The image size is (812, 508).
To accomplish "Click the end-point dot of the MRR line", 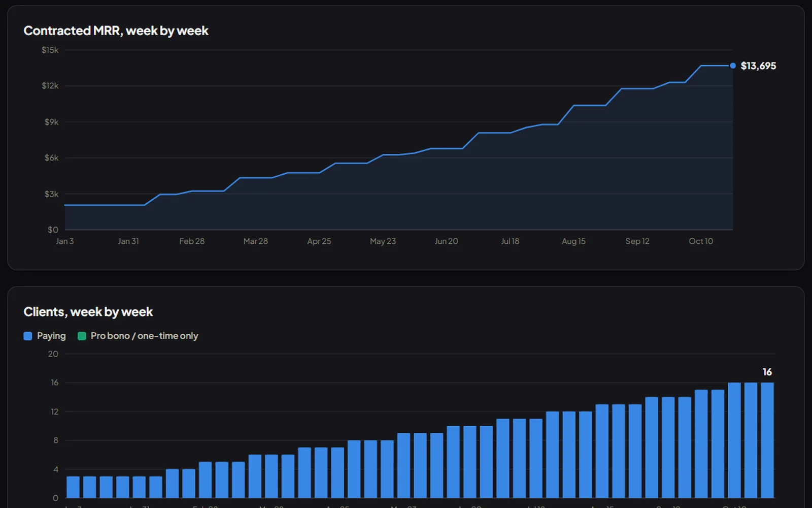I will click(x=733, y=66).
